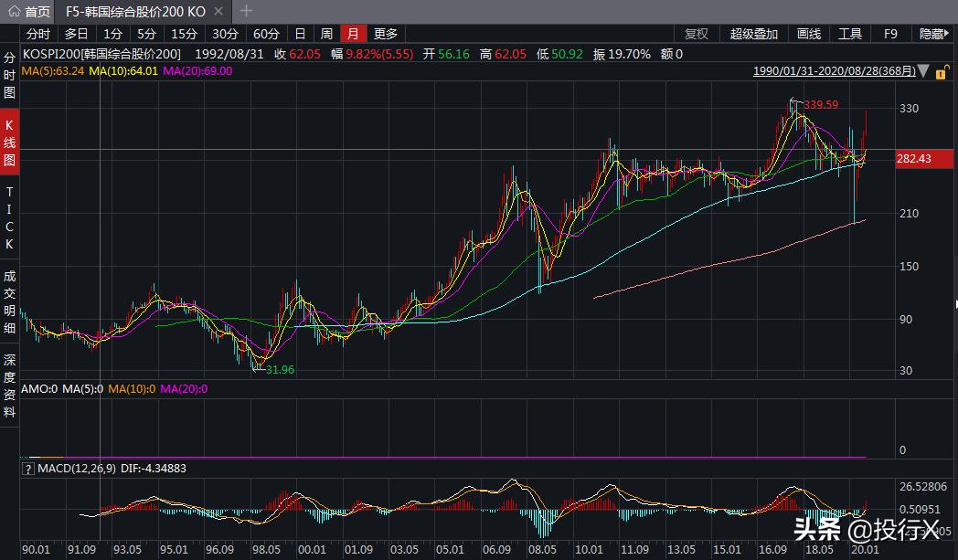Click the home icon on 首页 tab
958x560 pixels.
tap(14, 12)
